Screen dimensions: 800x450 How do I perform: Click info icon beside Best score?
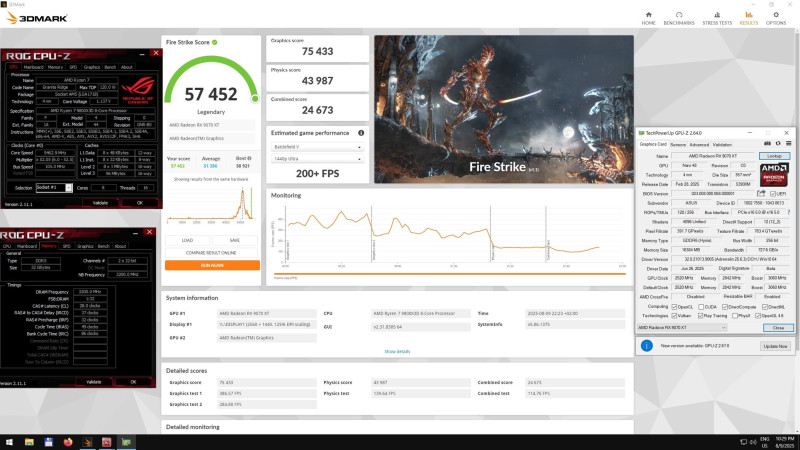249,158
